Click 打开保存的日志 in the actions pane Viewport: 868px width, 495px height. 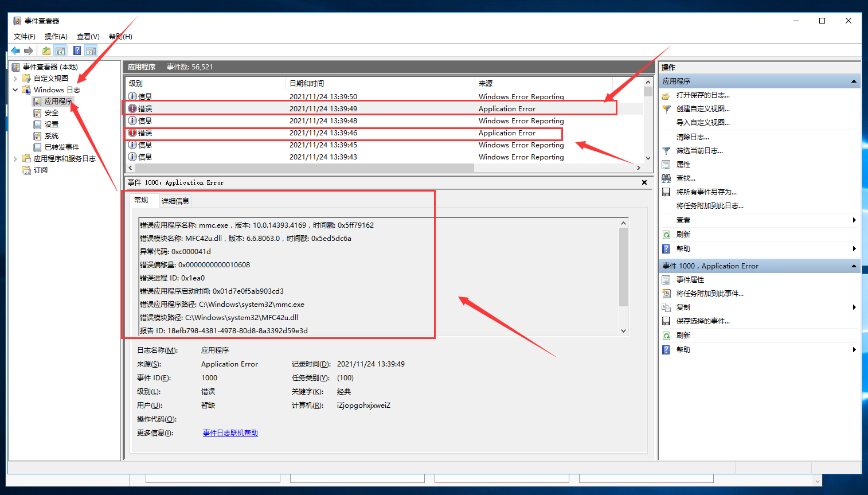[x=702, y=95]
